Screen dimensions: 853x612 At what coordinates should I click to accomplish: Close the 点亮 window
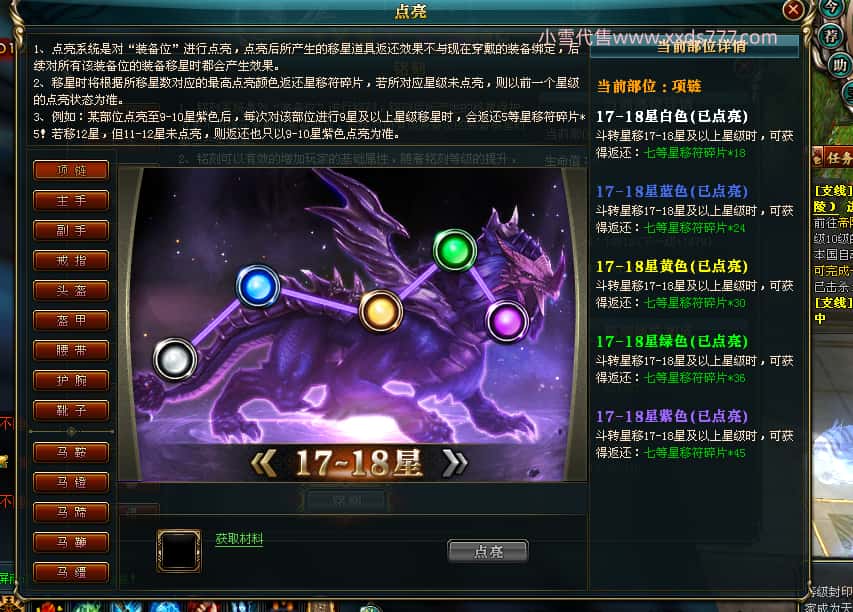point(794,10)
